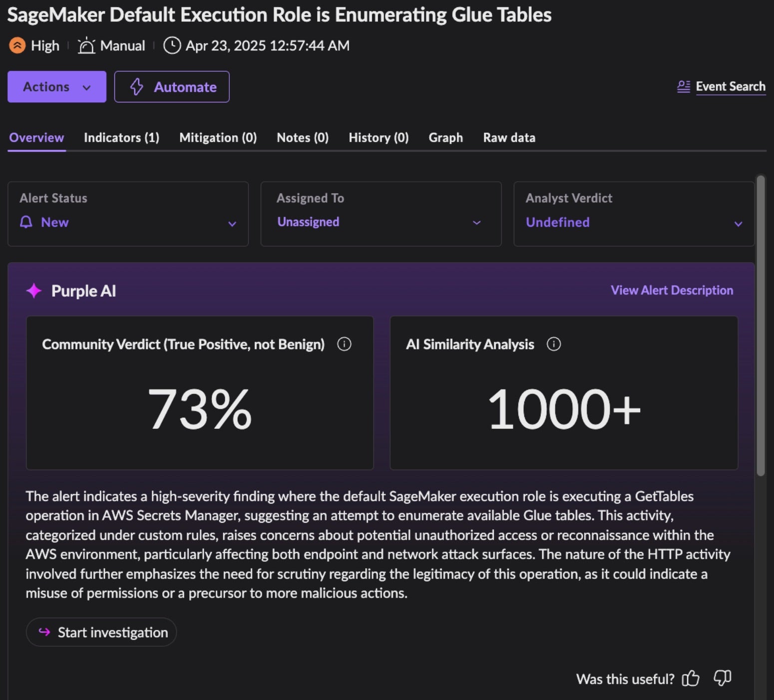Click the Start investigation button
The image size is (774, 700).
coord(101,632)
